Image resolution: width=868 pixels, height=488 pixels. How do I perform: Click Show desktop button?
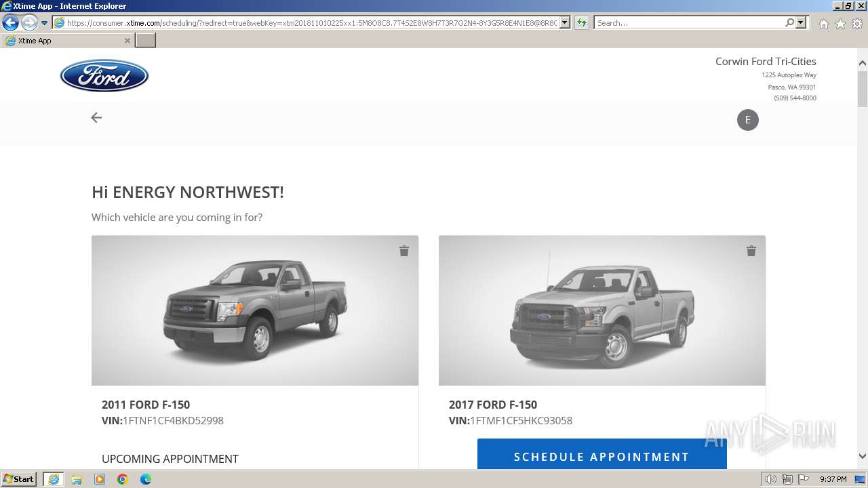(860, 479)
